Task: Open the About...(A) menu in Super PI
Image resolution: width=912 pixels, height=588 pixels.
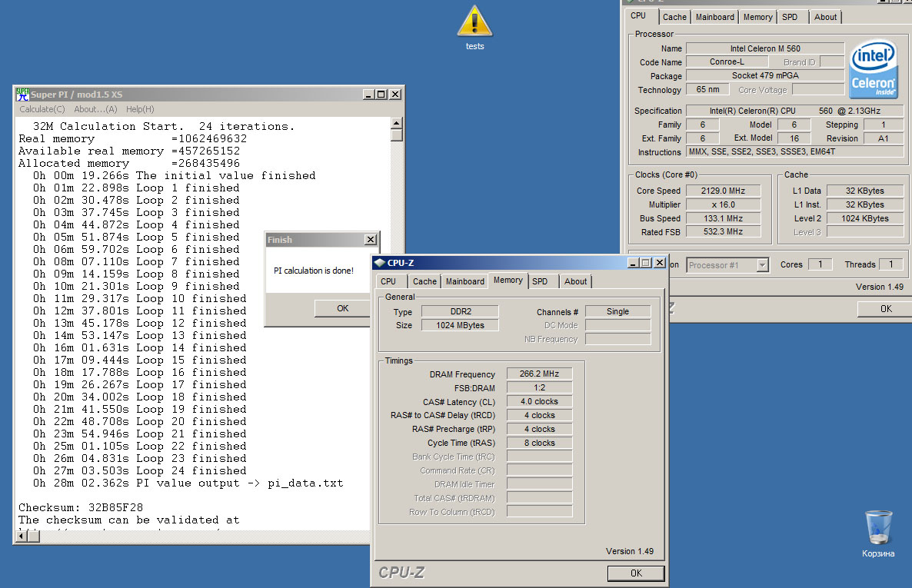Action: 95,109
